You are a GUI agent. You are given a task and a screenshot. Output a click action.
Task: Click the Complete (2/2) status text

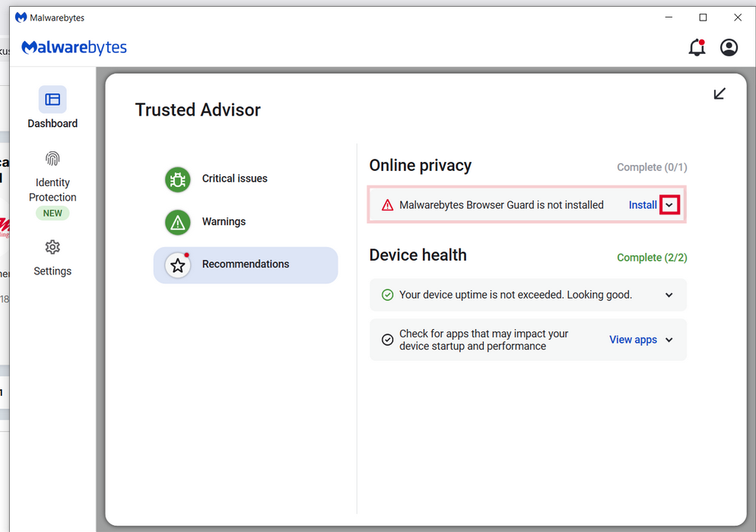(x=652, y=258)
